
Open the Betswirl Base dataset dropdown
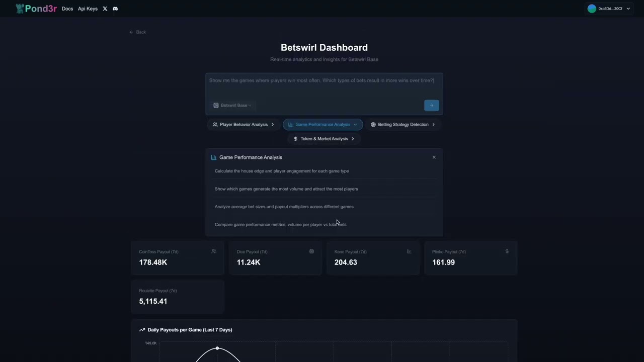pyautogui.click(x=232, y=105)
